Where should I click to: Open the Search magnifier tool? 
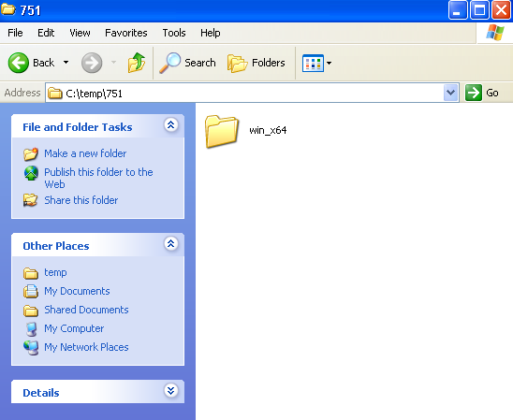tap(169, 63)
